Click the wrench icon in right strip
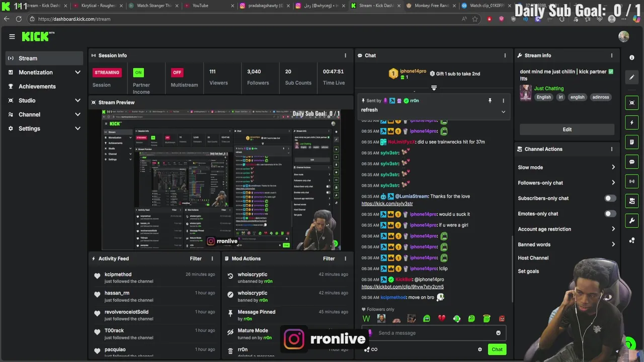The height and width of the screenshot is (362, 644). click(x=632, y=220)
